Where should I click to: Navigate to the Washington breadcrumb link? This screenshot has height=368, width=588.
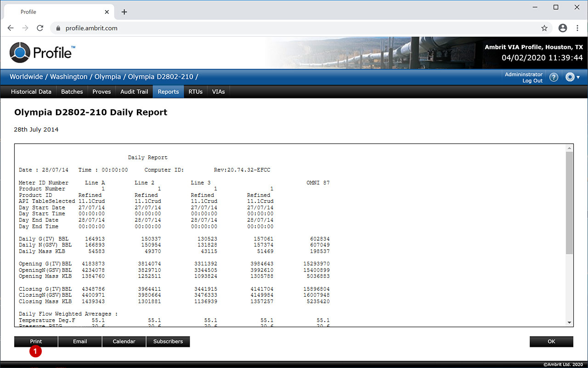pos(68,77)
